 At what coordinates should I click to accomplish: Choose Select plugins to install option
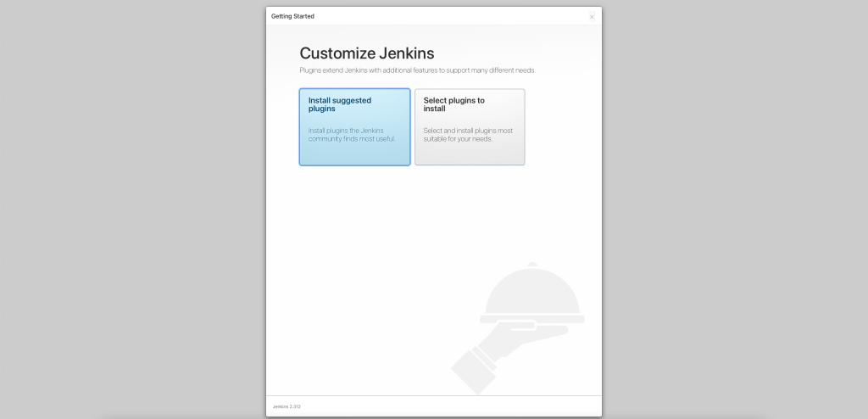470,127
